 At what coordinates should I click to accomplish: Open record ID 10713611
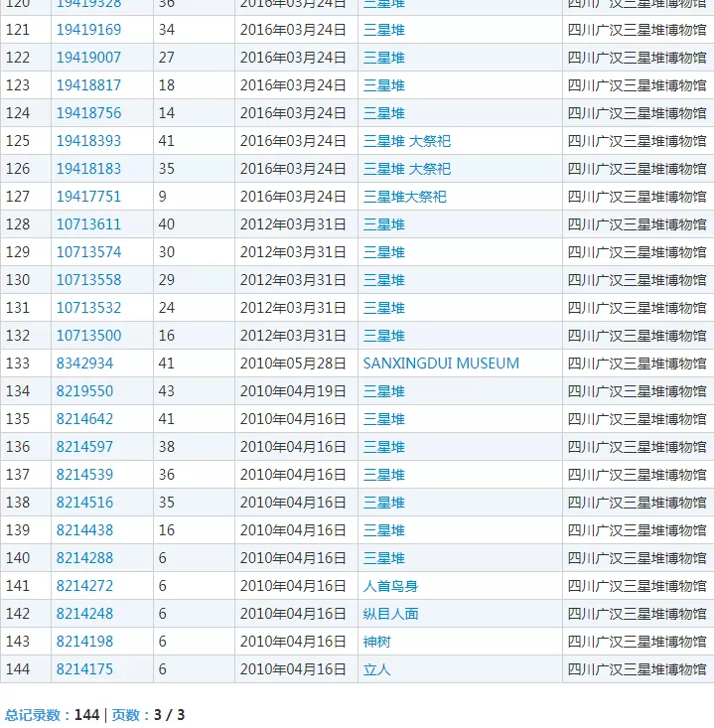pyautogui.click(x=88, y=224)
